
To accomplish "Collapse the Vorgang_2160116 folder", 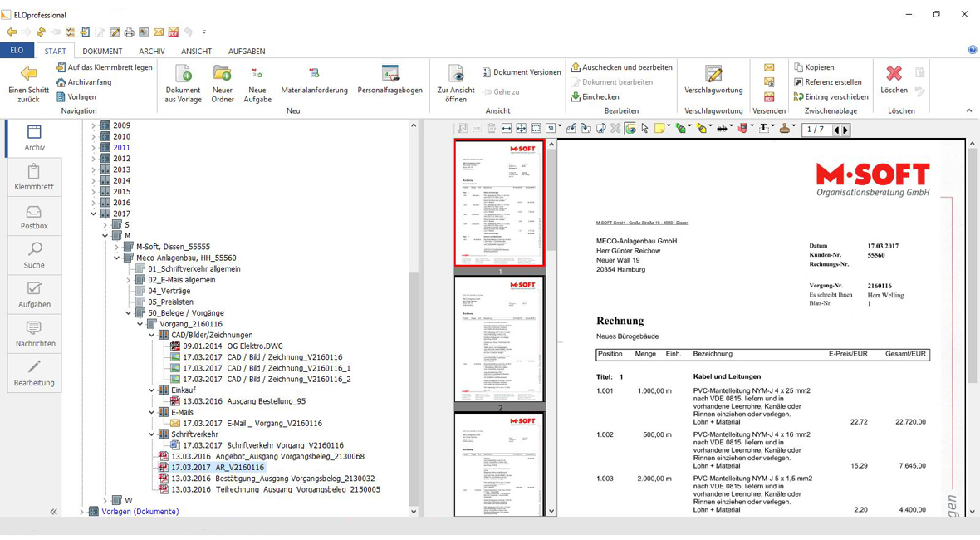I will pos(140,324).
